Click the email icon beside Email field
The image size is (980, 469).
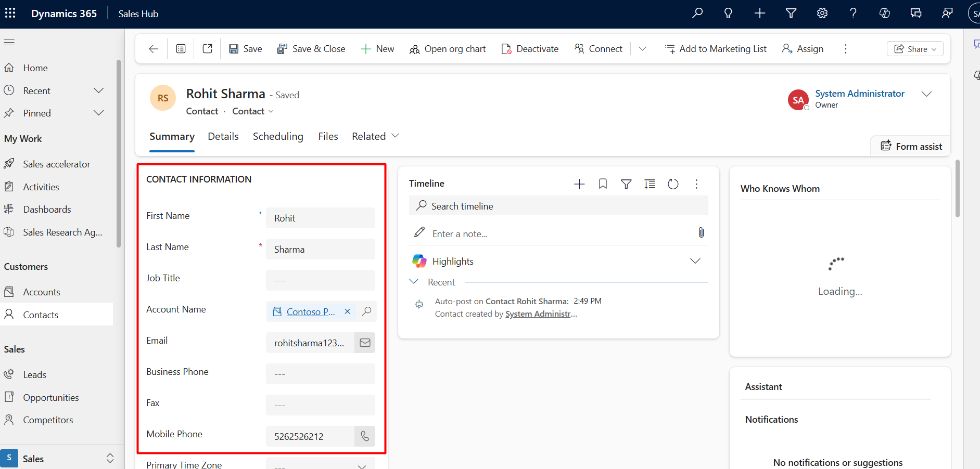point(365,343)
